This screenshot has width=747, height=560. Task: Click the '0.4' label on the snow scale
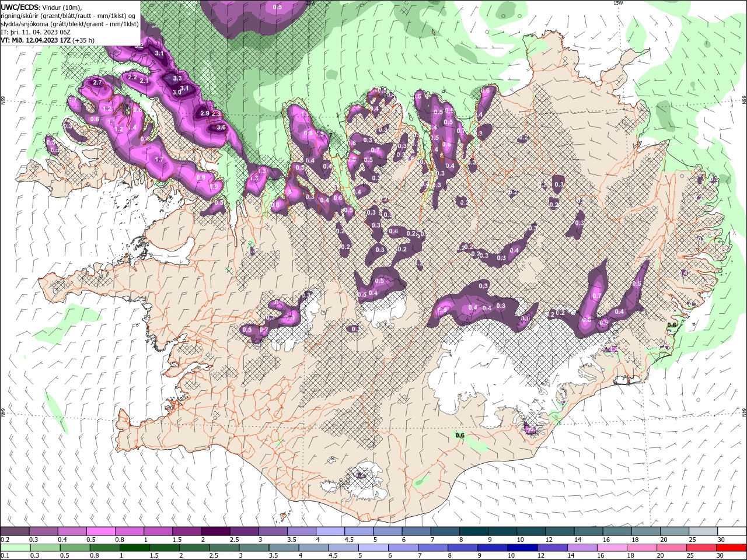tap(62, 540)
